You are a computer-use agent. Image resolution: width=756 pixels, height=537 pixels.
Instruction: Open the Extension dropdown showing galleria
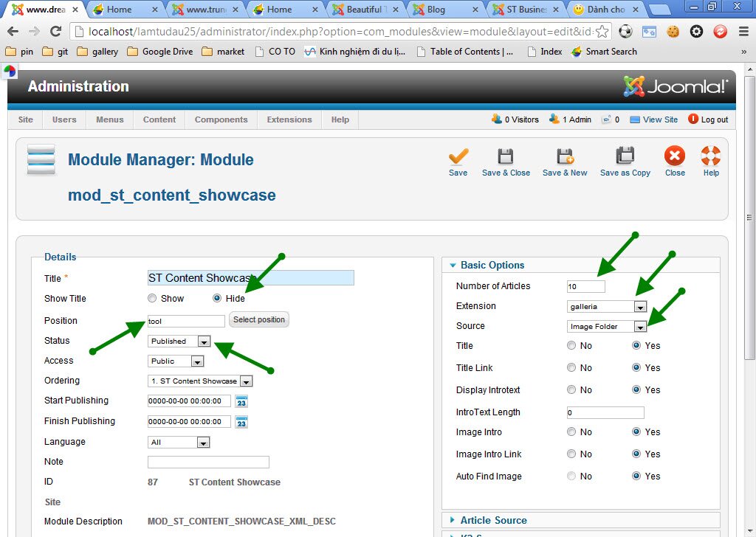(606, 306)
